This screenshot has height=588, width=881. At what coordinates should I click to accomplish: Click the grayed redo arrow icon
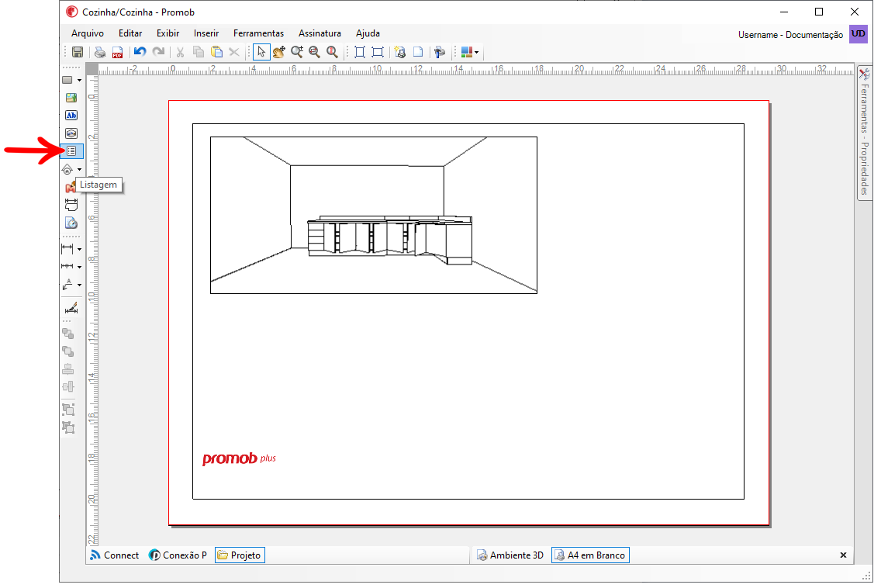point(159,52)
